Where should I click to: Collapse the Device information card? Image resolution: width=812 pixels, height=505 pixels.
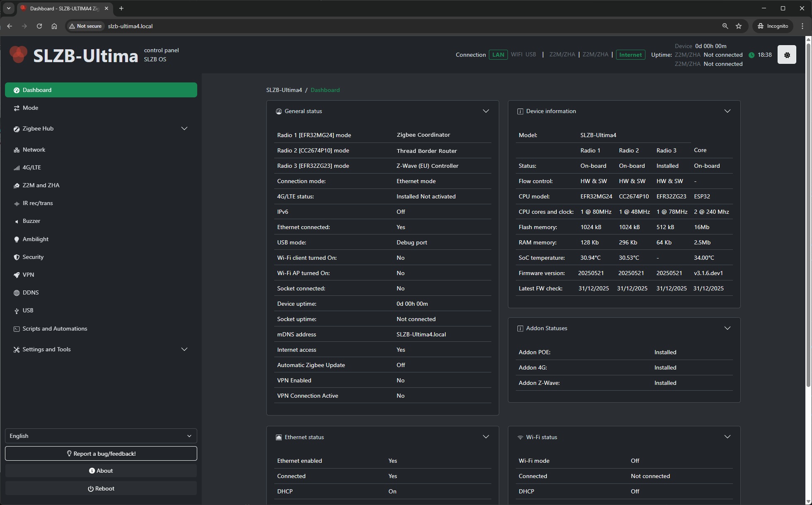(x=727, y=111)
